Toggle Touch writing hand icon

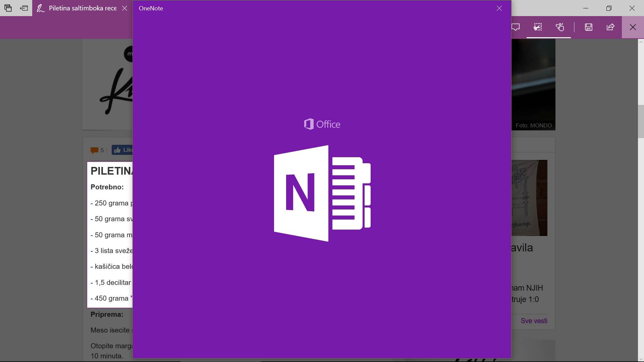(x=559, y=27)
